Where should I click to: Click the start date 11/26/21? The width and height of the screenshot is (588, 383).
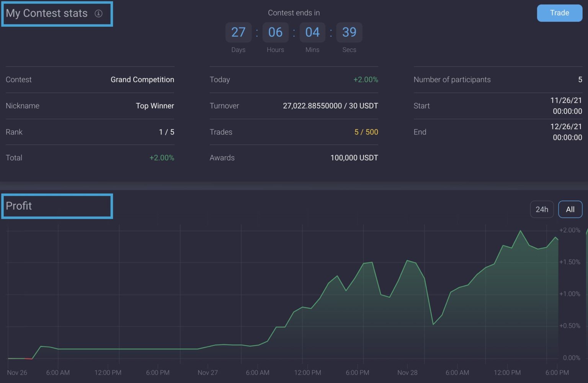coord(566,100)
